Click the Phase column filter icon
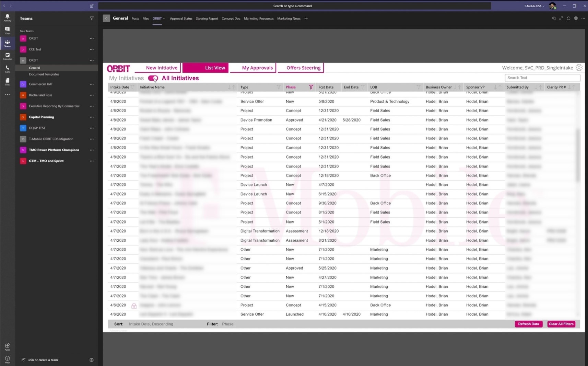This screenshot has width=588, height=366. point(311,87)
